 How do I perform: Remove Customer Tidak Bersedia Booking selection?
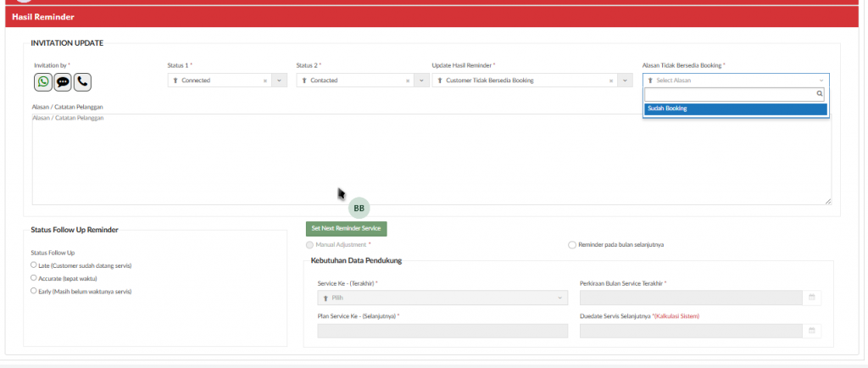tap(610, 81)
